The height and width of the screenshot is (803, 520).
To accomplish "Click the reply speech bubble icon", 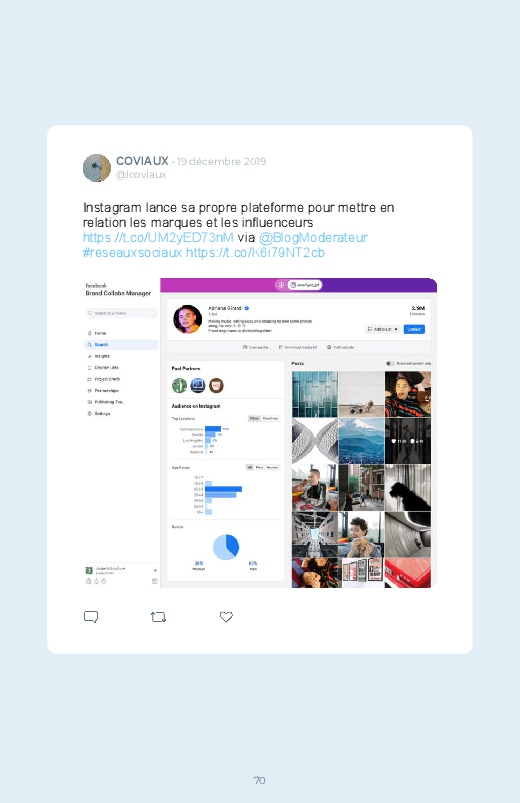I will (91, 617).
